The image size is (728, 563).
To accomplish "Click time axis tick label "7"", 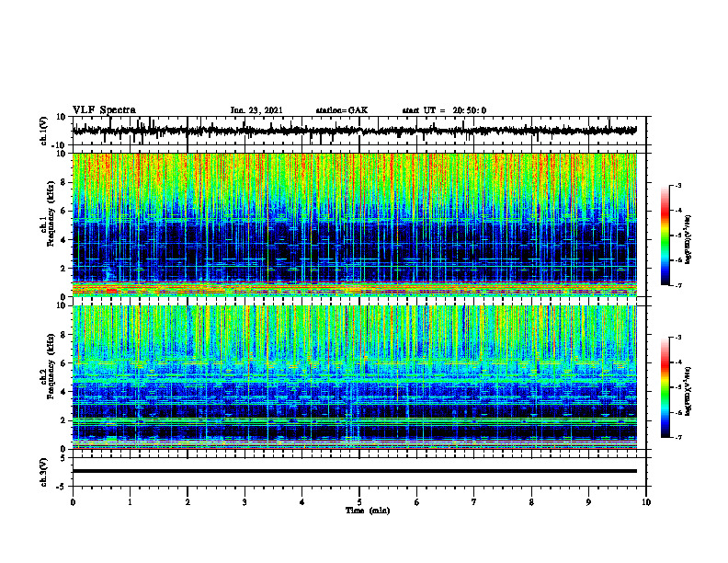I will pos(474,502).
